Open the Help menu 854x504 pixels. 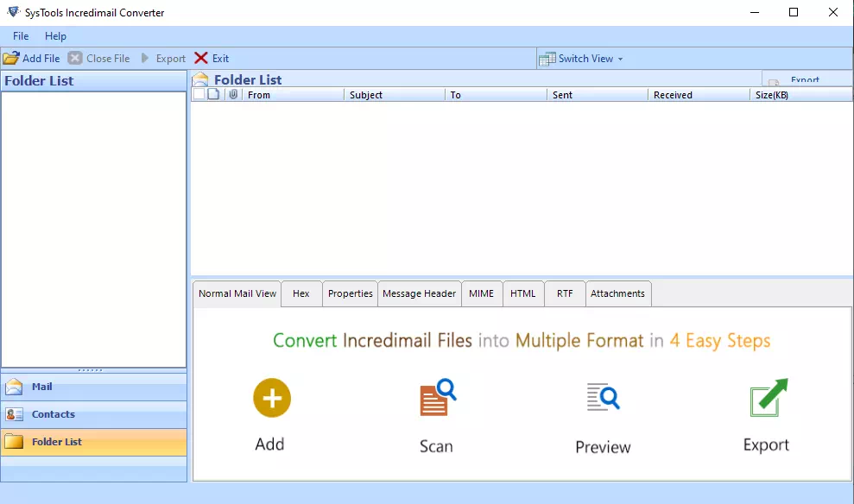[55, 36]
